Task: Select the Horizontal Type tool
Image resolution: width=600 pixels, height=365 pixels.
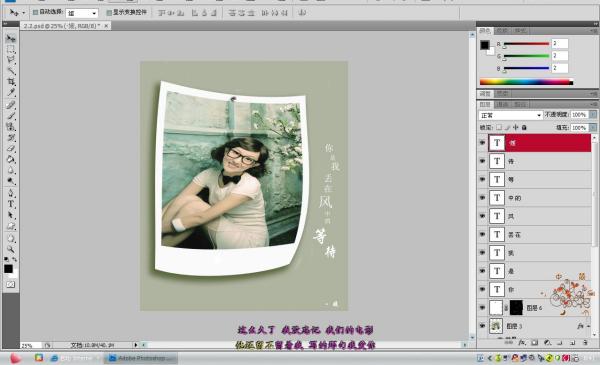Action: pyautogui.click(x=10, y=204)
